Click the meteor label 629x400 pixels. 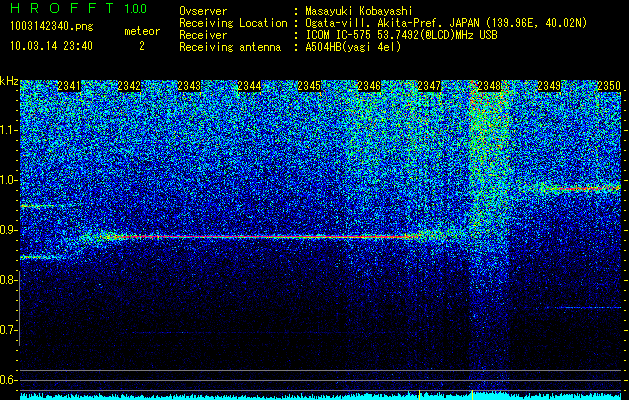(x=142, y=31)
